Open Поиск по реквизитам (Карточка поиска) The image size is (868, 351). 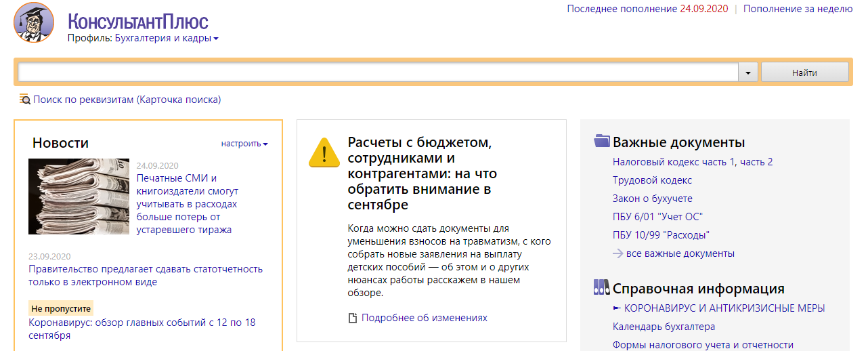pyautogui.click(x=127, y=100)
